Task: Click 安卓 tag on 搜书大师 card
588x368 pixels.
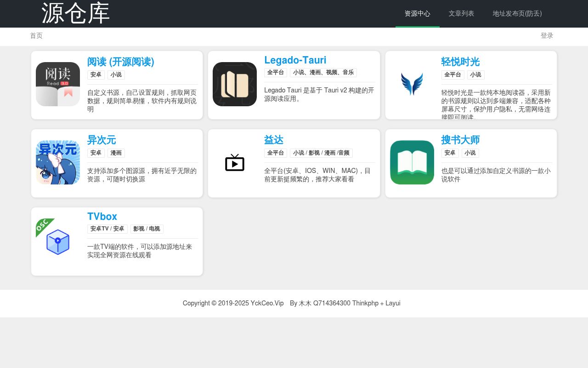Action: [x=450, y=153]
